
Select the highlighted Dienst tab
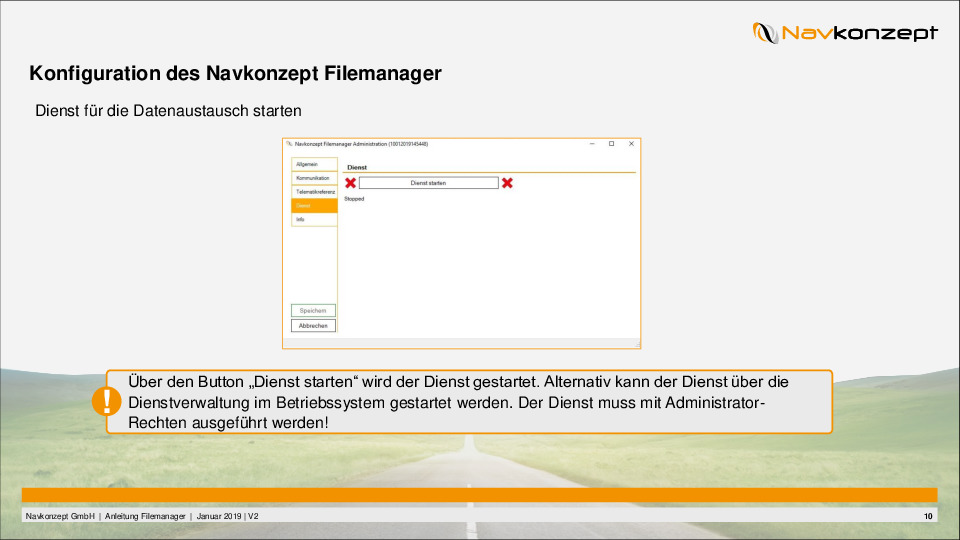pos(314,205)
